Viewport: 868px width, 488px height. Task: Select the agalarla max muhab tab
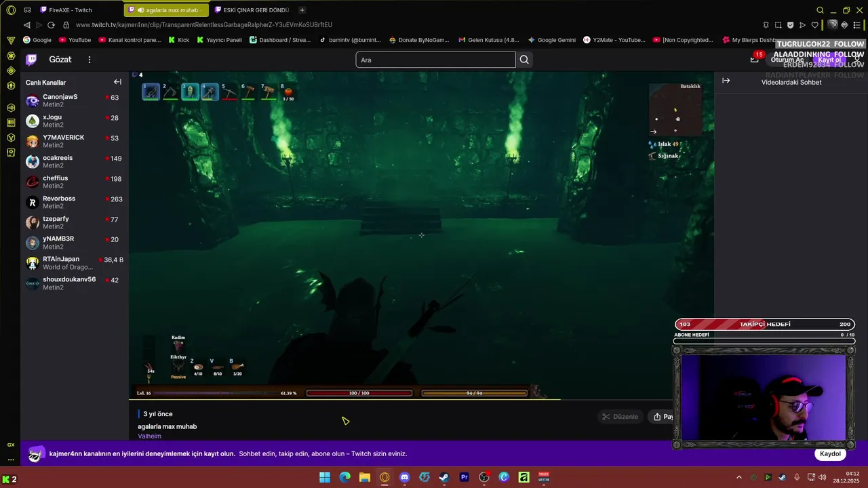167,10
